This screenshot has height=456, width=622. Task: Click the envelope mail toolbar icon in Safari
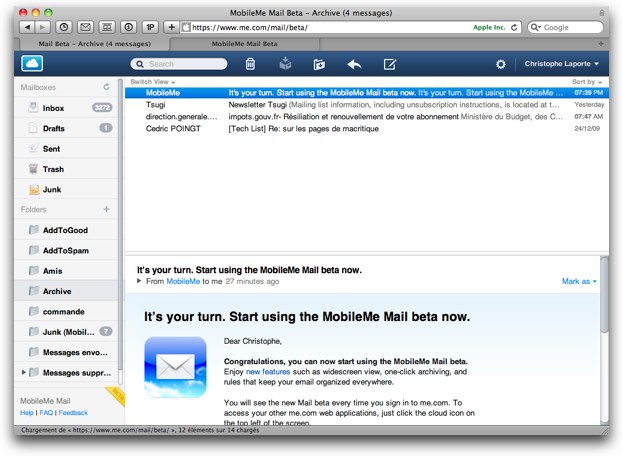tap(85, 27)
